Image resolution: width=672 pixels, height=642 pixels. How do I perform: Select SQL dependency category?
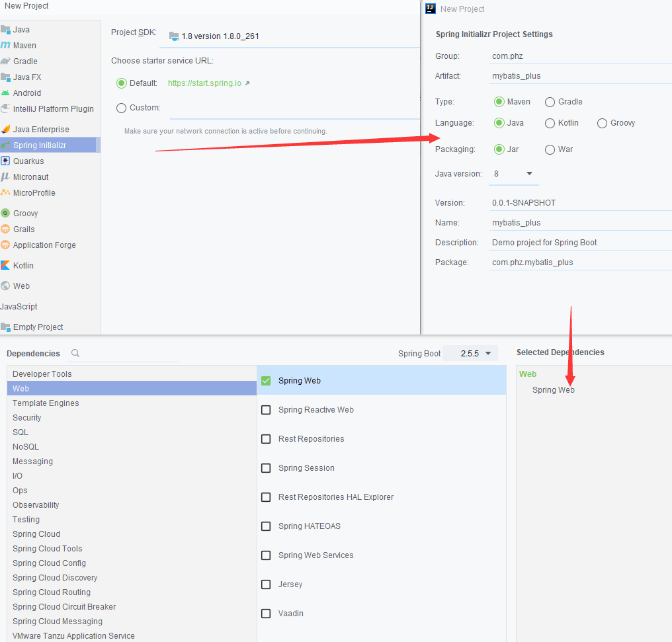(x=132, y=432)
